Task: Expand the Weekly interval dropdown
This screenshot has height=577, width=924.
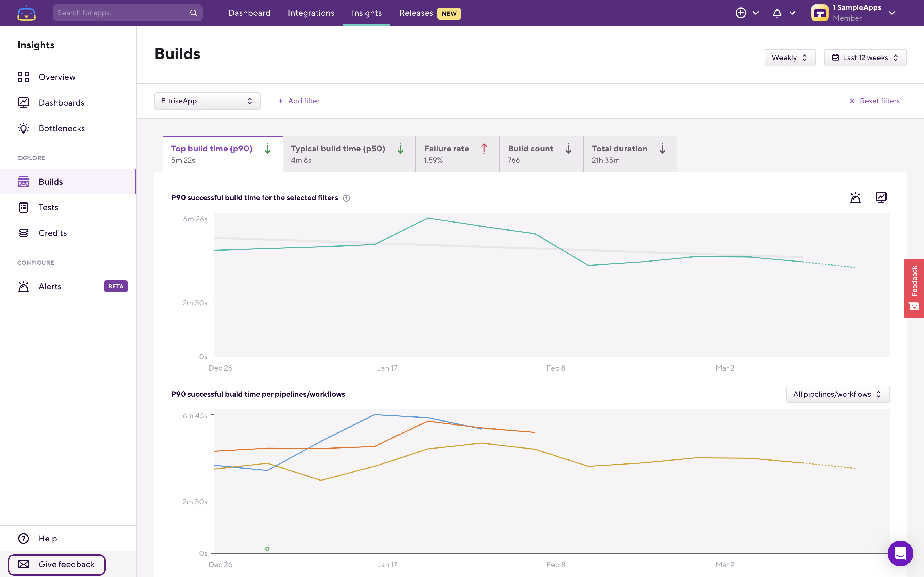Action: point(790,58)
